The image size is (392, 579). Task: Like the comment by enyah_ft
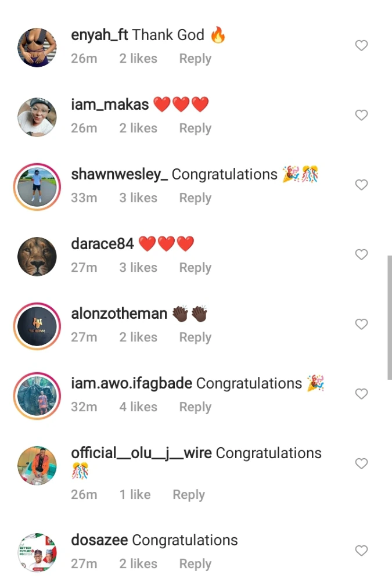pyautogui.click(x=361, y=45)
